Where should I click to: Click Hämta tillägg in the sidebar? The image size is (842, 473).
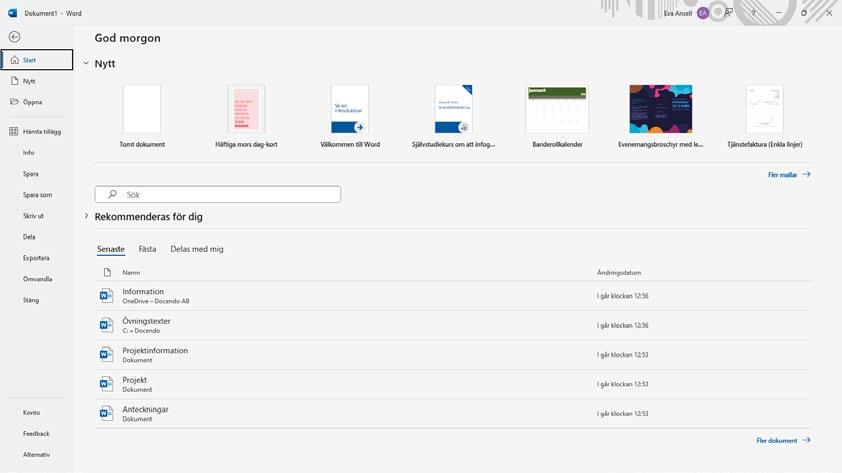pyautogui.click(x=41, y=132)
